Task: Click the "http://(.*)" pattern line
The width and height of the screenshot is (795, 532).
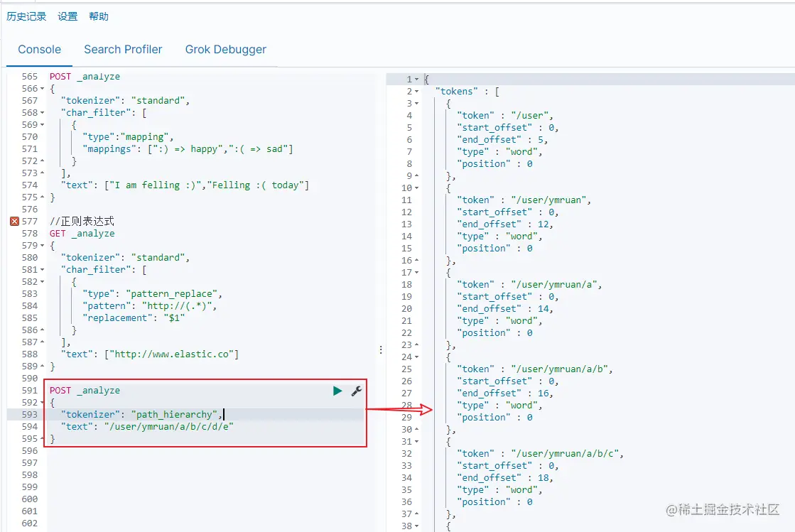Action: [x=150, y=306]
